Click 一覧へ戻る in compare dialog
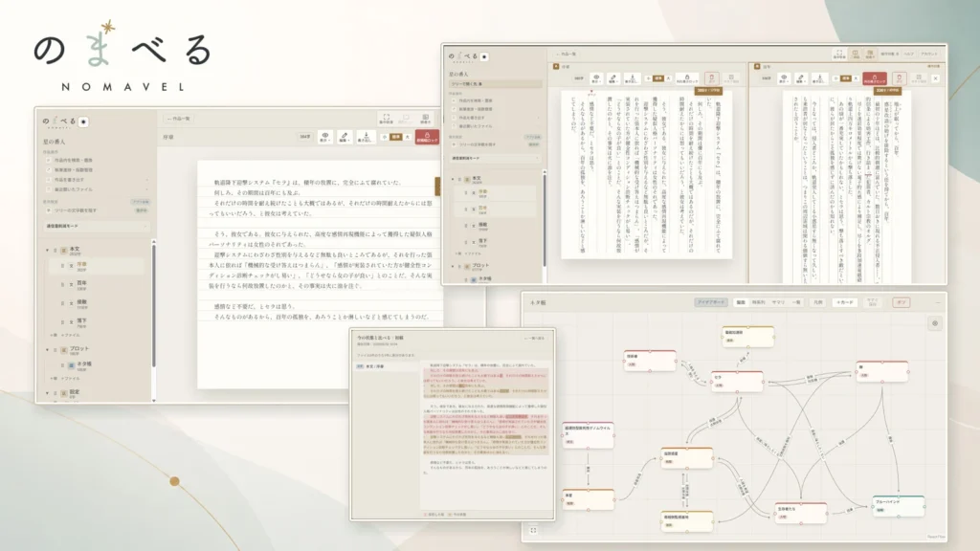This screenshot has width=980, height=551. [x=534, y=338]
